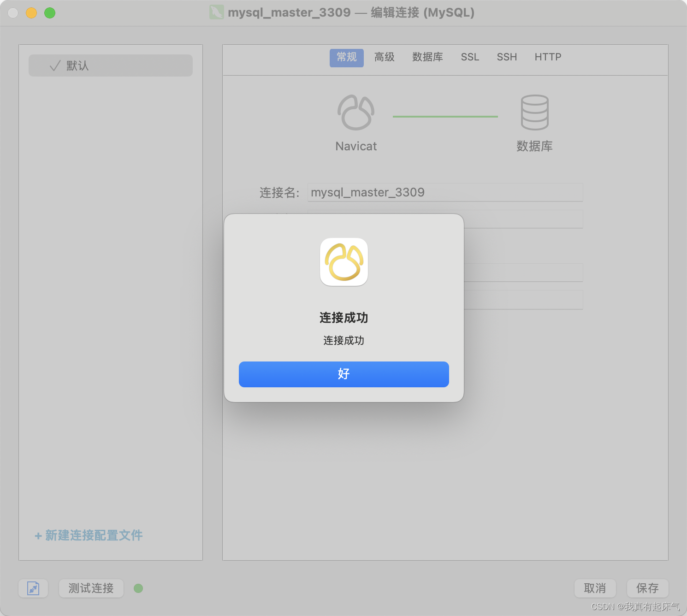
Task: Click the 连接成功 bold heading
Action: (x=344, y=318)
